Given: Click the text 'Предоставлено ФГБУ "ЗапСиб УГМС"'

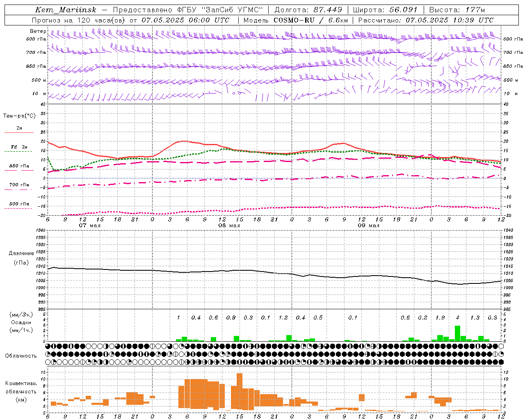Looking at the screenshot, I should (x=187, y=10).
